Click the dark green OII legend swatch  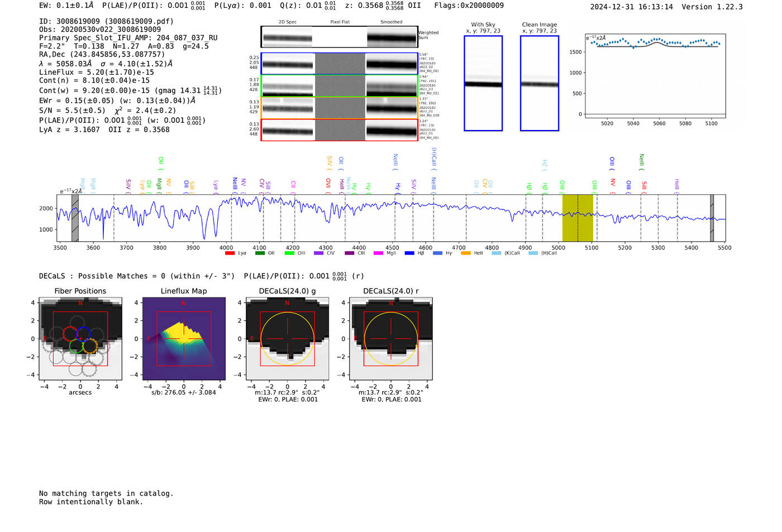pyautogui.click(x=260, y=253)
